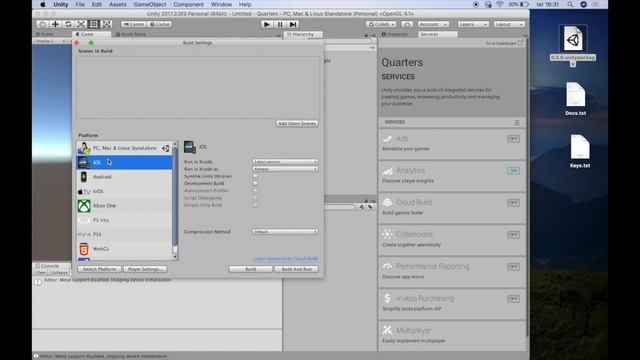Open the Apple menu

click(x=43, y=4)
